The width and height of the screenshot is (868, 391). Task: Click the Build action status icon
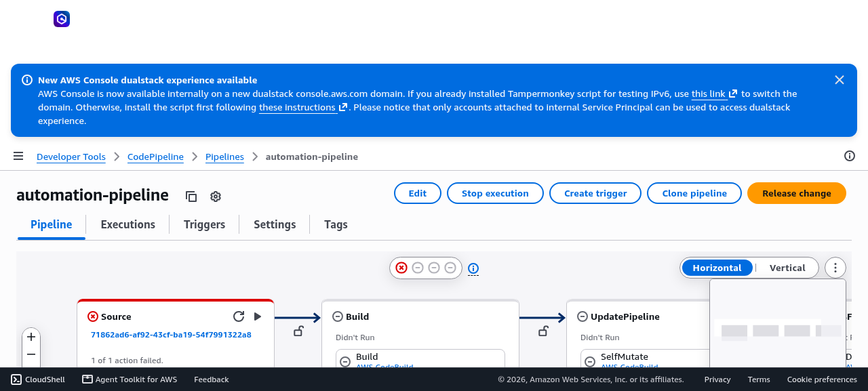(x=345, y=362)
